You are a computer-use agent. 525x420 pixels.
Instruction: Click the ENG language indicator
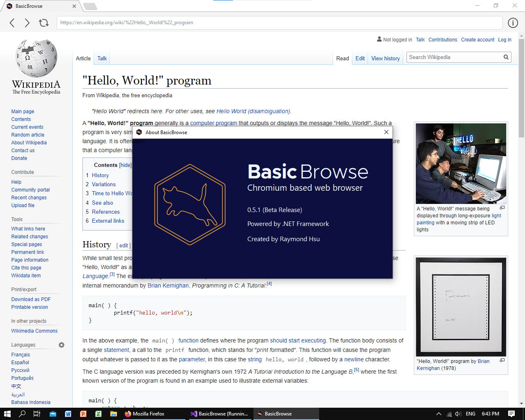(x=471, y=414)
